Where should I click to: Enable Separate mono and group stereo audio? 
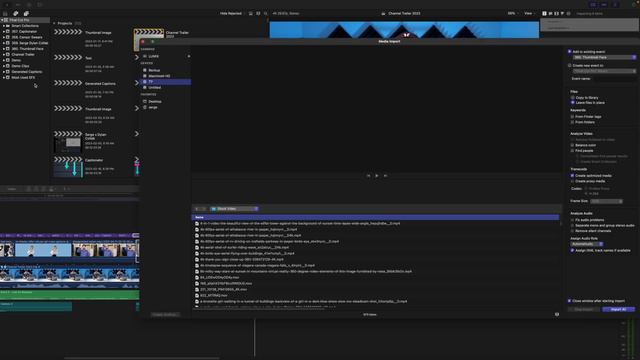[572, 225]
